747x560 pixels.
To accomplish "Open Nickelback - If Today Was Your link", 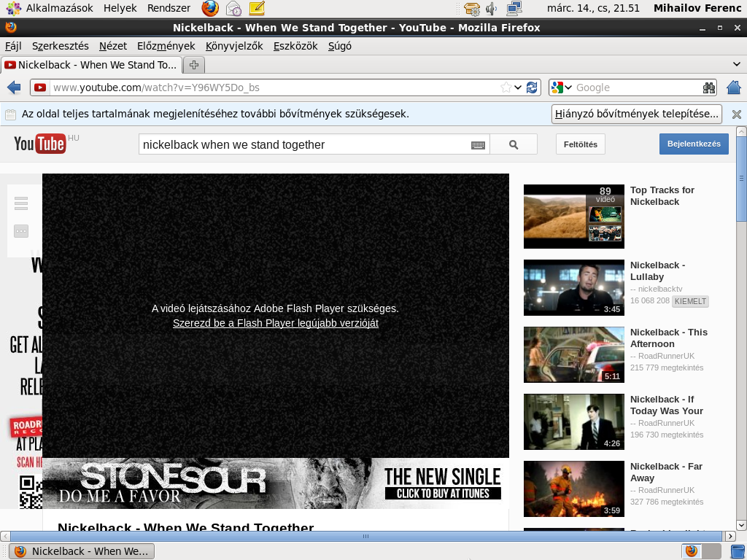I will click(x=667, y=405).
